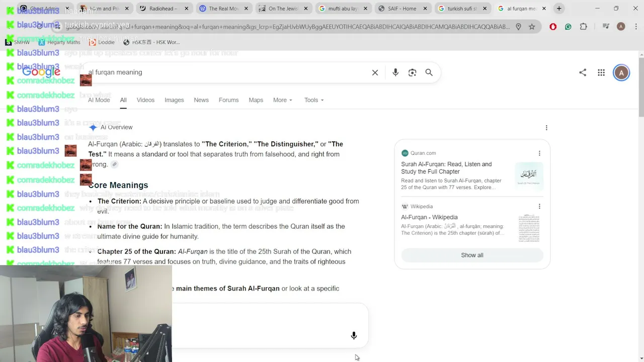Click the 'main themes of Surah Al-Furqan' text
Viewport: 644px width, 362px height.
tap(227, 289)
